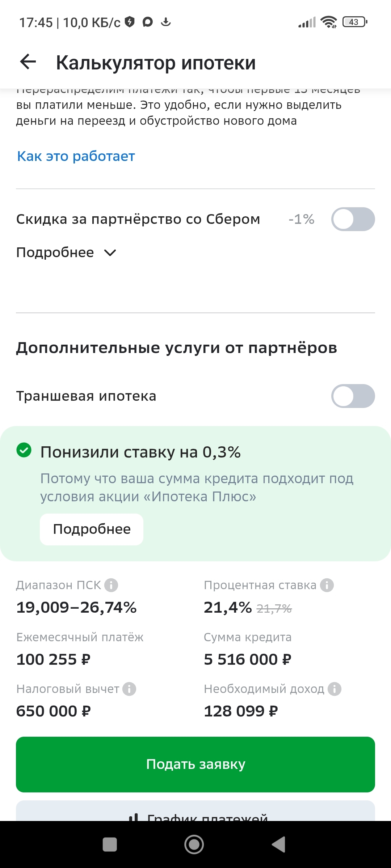Open the Как это работает link

[x=76, y=156]
